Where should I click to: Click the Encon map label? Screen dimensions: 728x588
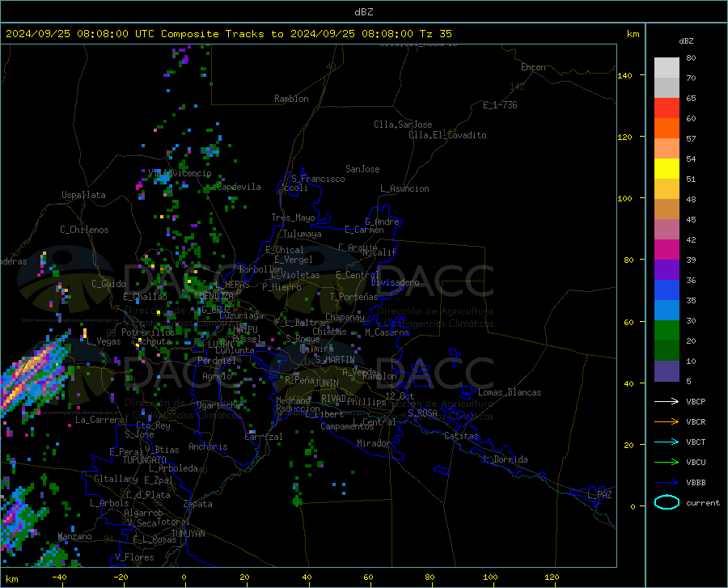533,67
